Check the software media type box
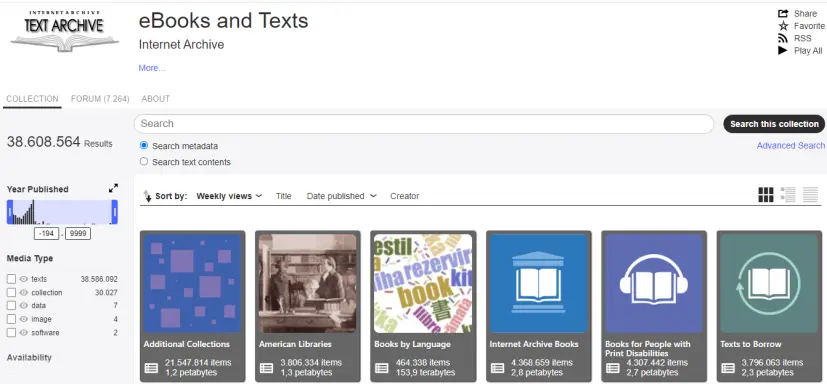The width and height of the screenshot is (827, 384). (x=11, y=333)
